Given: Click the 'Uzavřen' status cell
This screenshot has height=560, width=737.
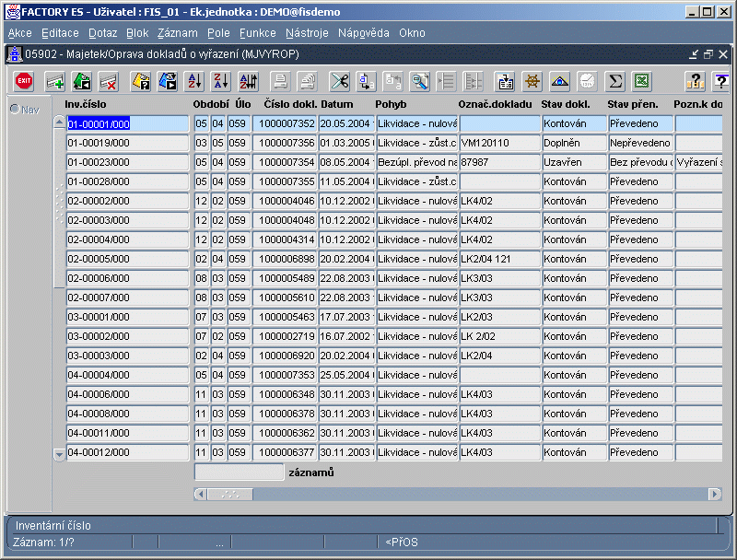Looking at the screenshot, I should click(574, 162).
